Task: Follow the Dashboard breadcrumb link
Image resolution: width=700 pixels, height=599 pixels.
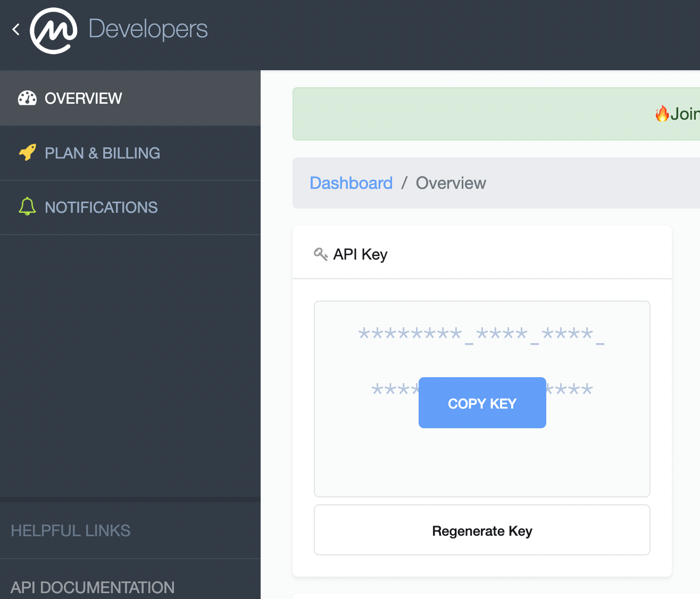Action: 351,183
